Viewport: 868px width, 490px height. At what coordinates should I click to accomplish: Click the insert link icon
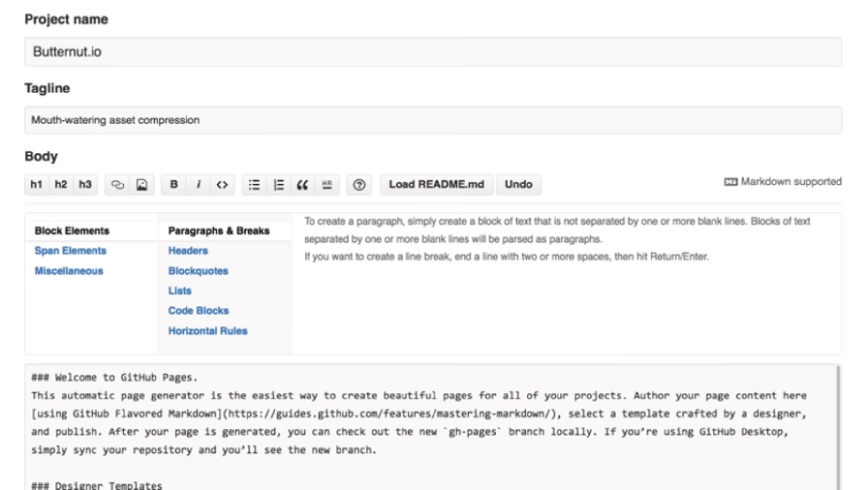point(117,185)
